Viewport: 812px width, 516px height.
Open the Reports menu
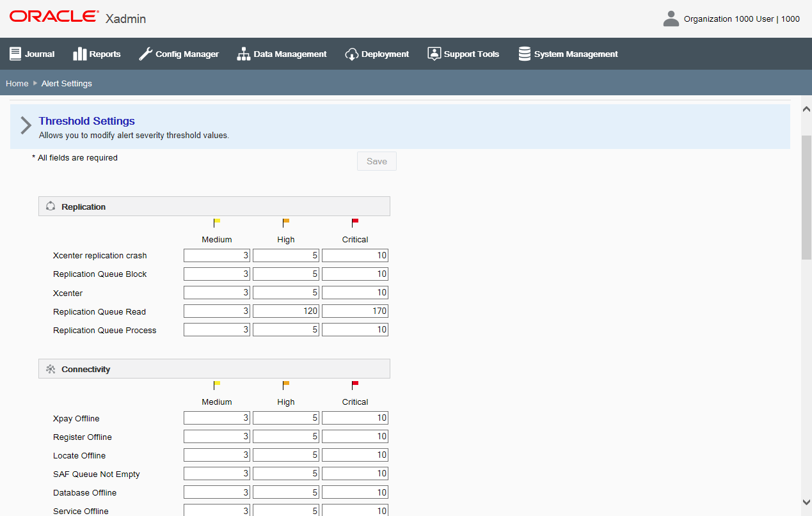[97, 54]
